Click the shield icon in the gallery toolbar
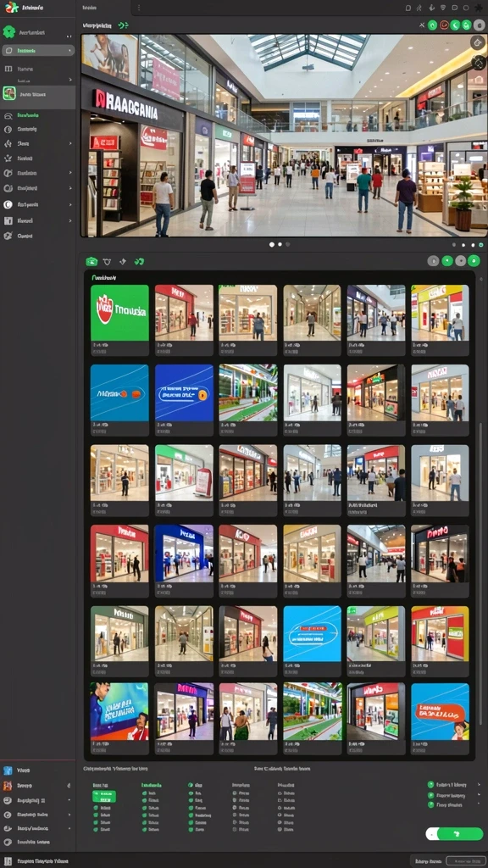Screen dimensions: 488x868 tap(108, 261)
